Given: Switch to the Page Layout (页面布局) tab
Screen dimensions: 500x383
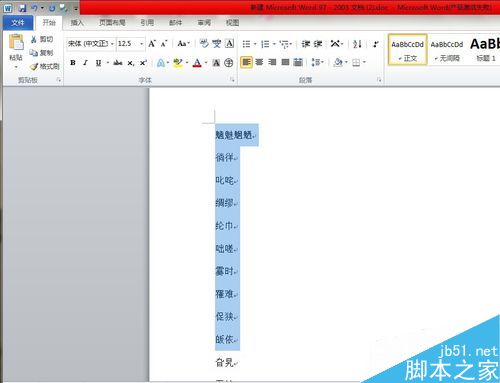Looking at the screenshot, I should (112, 23).
